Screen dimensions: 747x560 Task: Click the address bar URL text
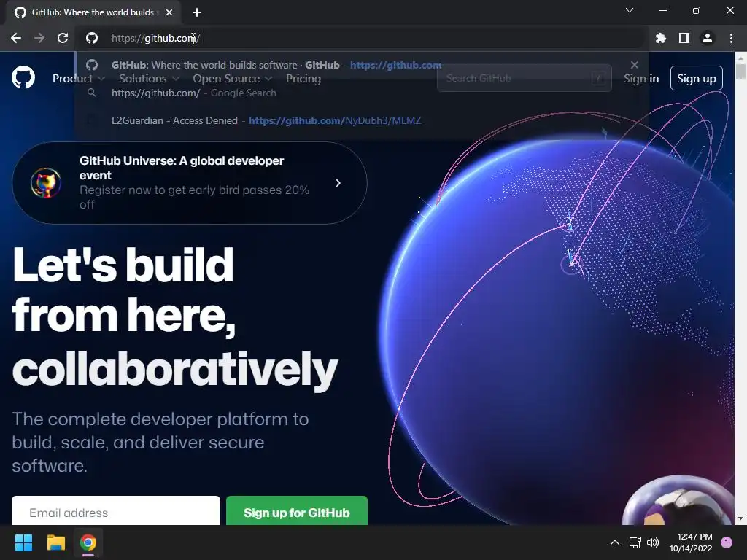click(156, 38)
